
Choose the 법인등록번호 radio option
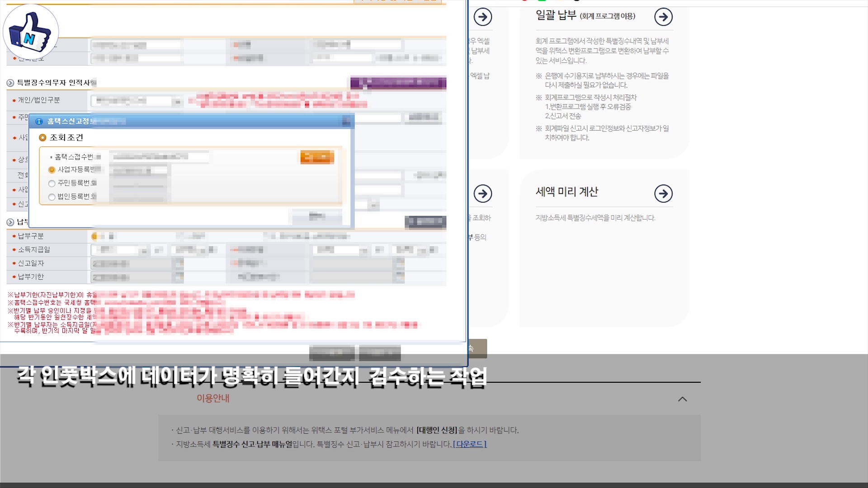52,197
